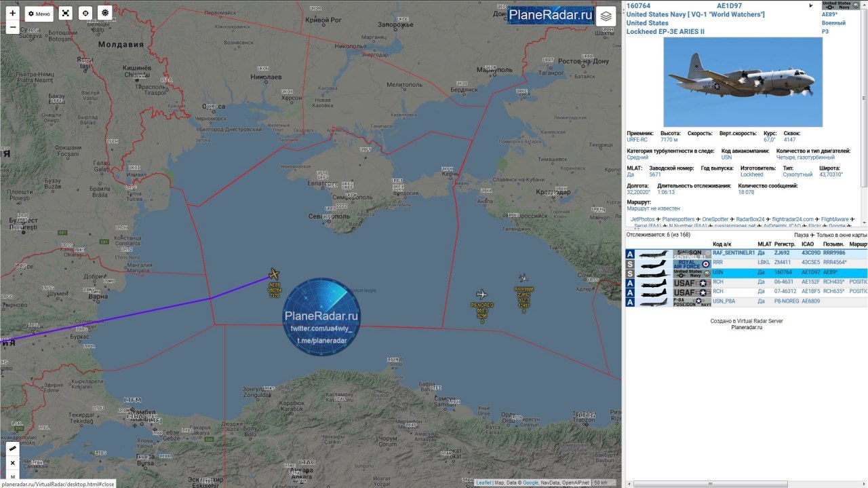
Task: Open the Меню settings menu
Action: click(39, 14)
